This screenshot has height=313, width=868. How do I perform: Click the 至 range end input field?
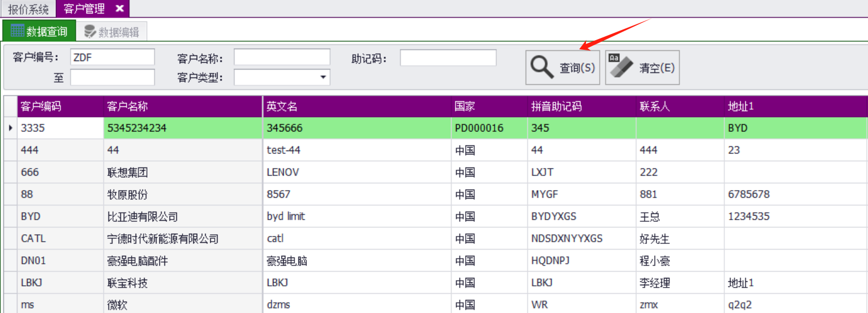(x=112, y=78)
